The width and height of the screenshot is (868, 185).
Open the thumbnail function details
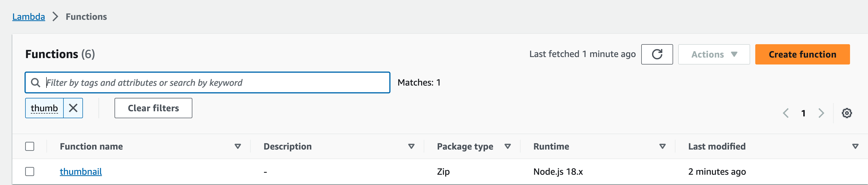pos(81,172)
